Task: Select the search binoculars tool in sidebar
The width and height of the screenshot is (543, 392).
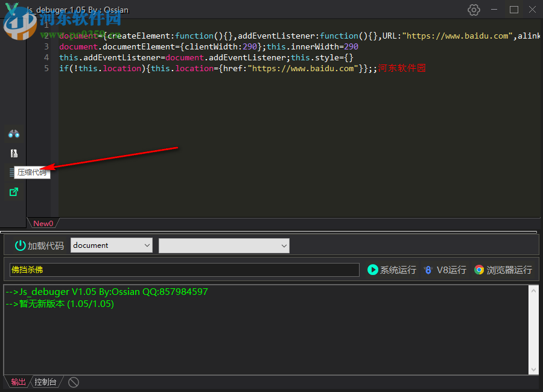Action: 13,133
